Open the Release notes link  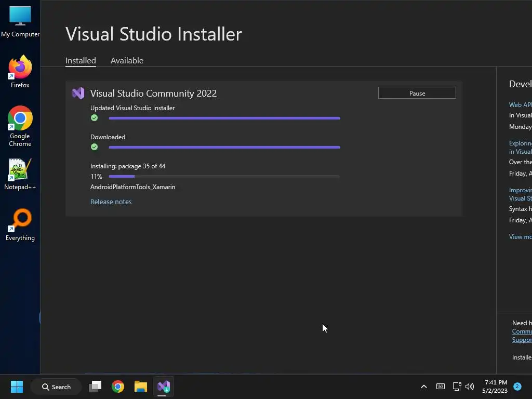tap(111, 202)
